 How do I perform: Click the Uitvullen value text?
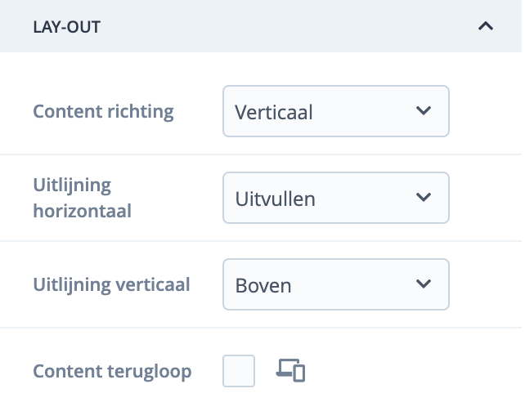click(x=275, y=199)
